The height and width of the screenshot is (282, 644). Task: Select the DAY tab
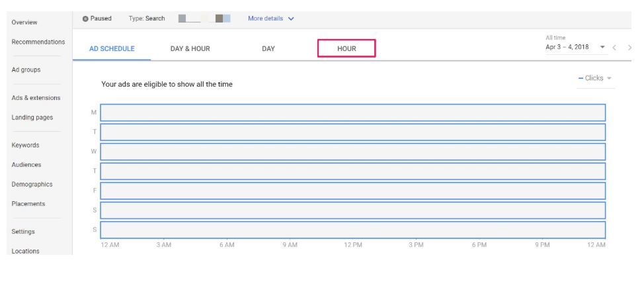pos(268,48)
